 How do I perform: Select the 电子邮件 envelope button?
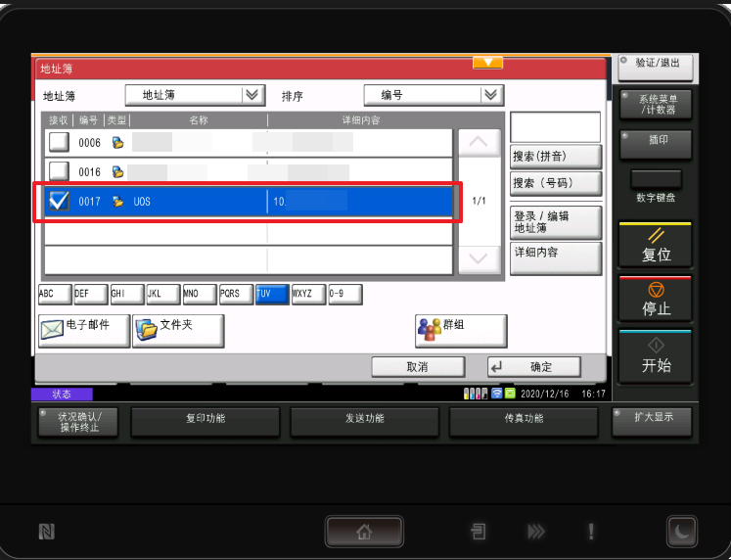(84, 331)
